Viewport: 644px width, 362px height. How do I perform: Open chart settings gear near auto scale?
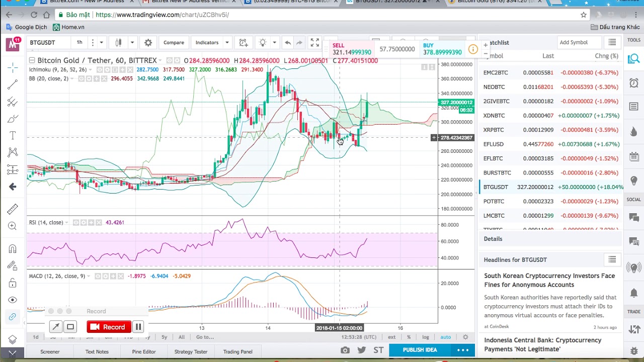pyautogui.click(x=465, y=337)
